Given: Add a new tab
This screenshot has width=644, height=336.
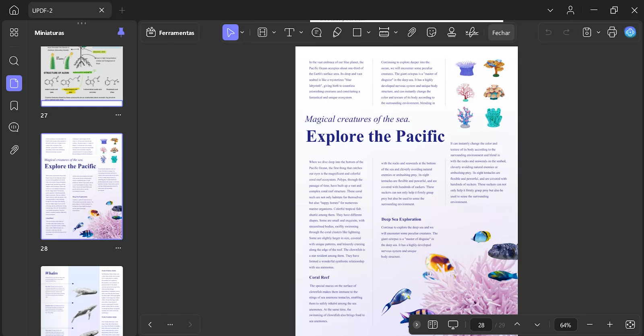Looking at the screenshot, I should coord(122,10).
